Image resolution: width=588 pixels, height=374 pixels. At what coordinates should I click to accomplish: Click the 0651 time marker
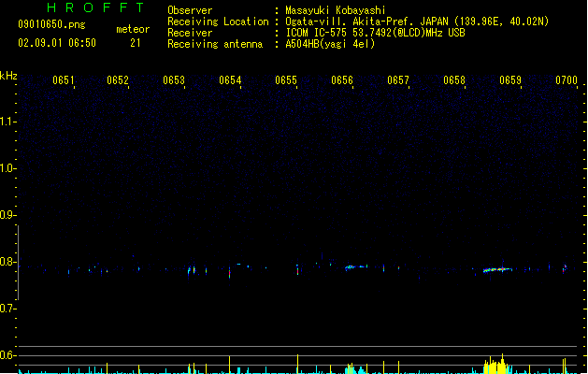click(64, 80)
